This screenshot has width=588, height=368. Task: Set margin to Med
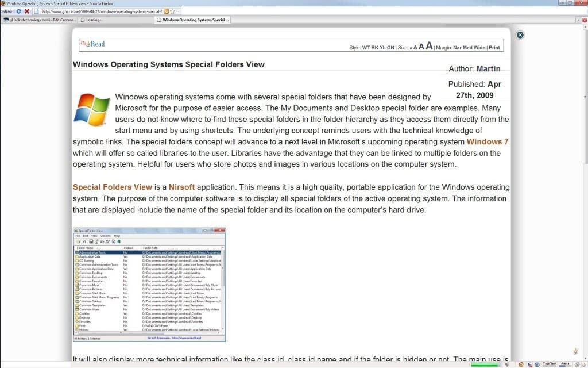(x=467, y=48)
